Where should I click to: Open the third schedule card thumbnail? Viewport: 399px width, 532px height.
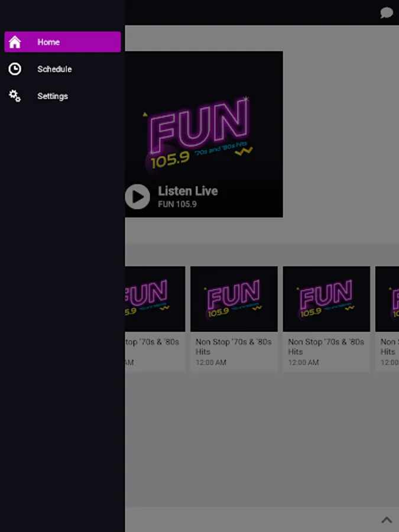point(326,299)
